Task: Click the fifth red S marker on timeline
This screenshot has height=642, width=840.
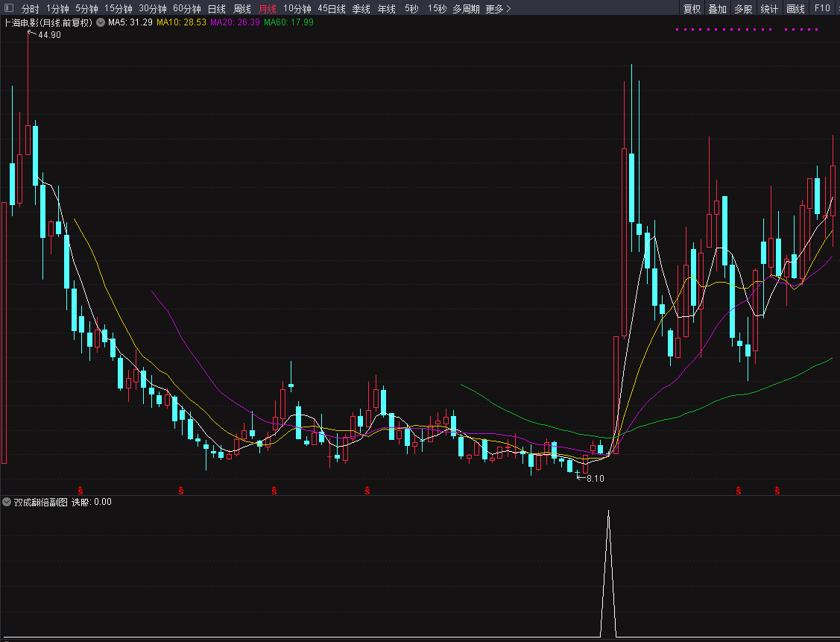Action: pyautogui.click(x=738, y=491)
